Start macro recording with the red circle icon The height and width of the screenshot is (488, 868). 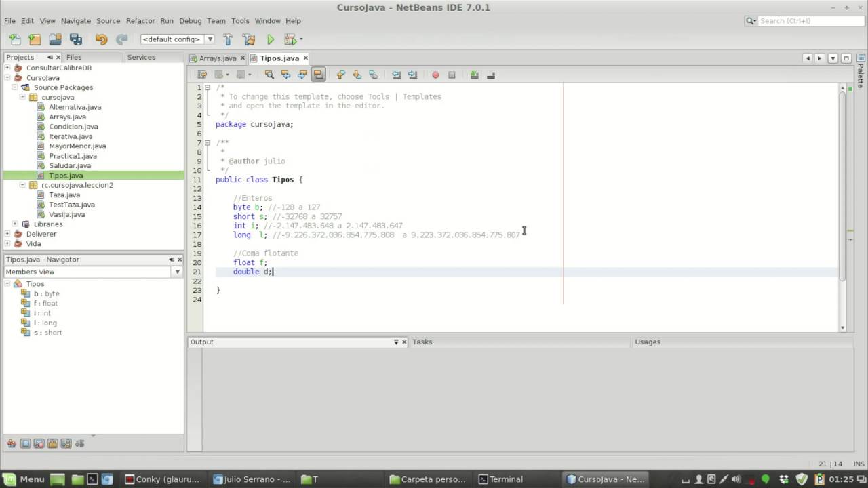coord(435,75)
